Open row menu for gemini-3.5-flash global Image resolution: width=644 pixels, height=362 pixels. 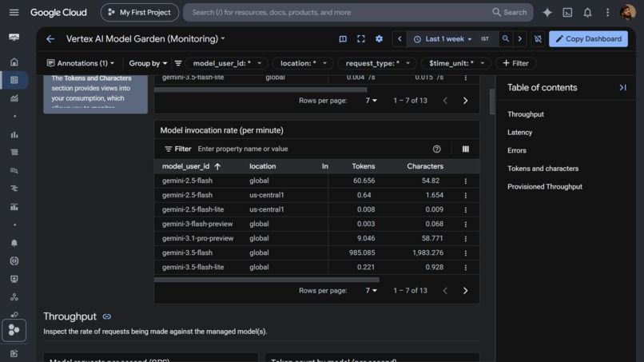click(x=465, y=253)
